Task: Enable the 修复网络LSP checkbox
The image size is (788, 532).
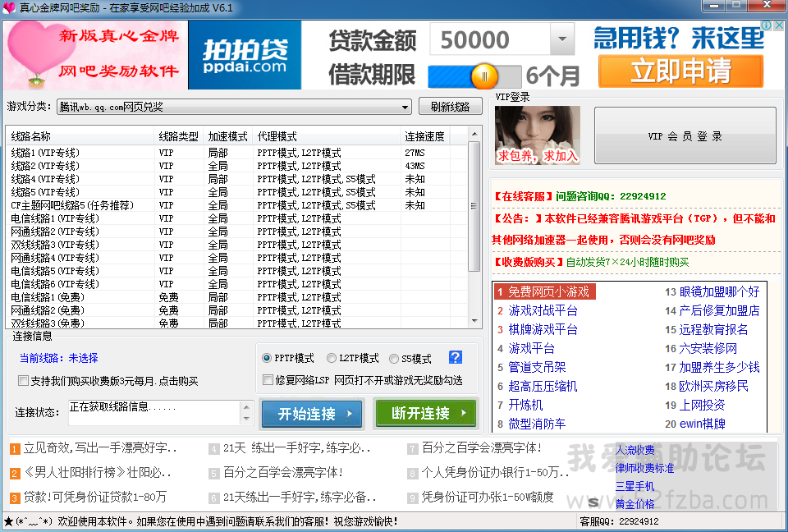Action: click(268, 380)
